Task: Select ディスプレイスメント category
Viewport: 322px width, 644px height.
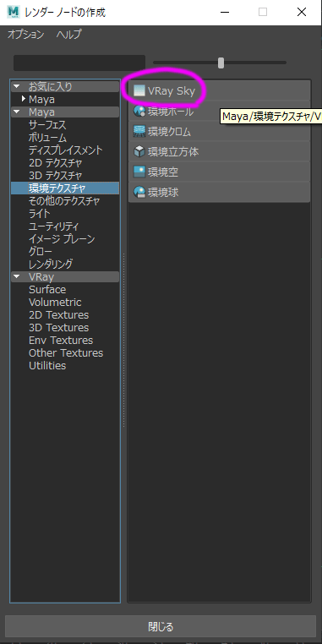Action: coord(65,150)
